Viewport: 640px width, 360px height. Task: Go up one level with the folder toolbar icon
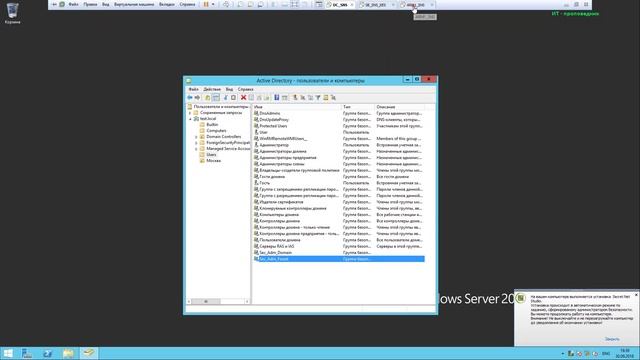click(x=207, y=98)
